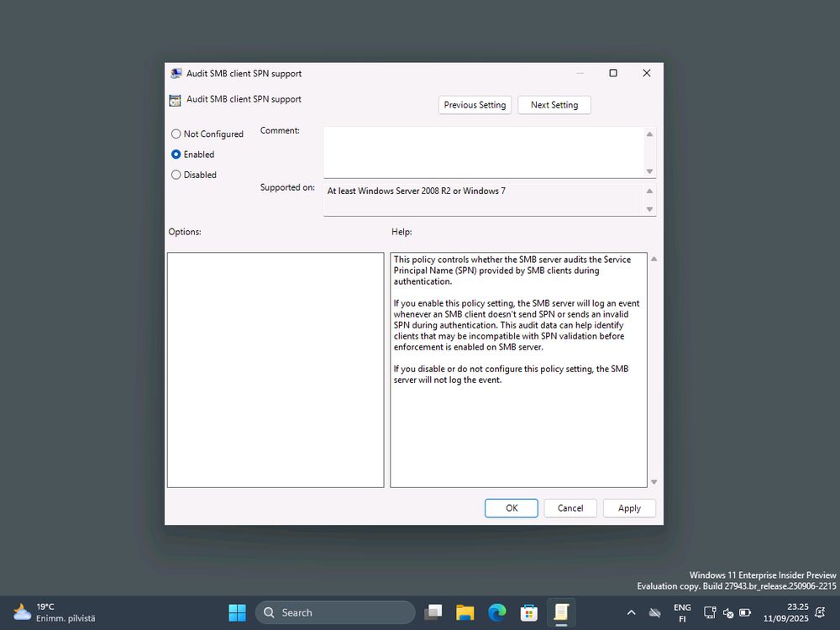Open File Explorer from taskbar
840x630 pixels.
coord(465,612)
